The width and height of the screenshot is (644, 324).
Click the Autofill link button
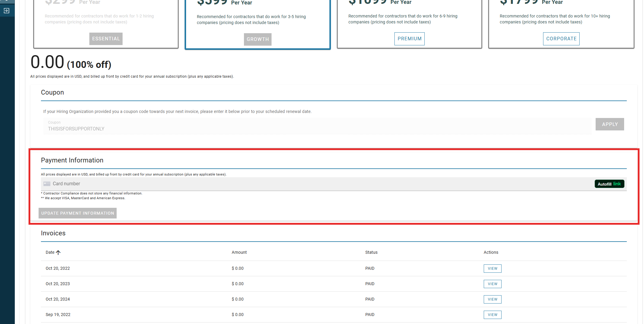609,184
